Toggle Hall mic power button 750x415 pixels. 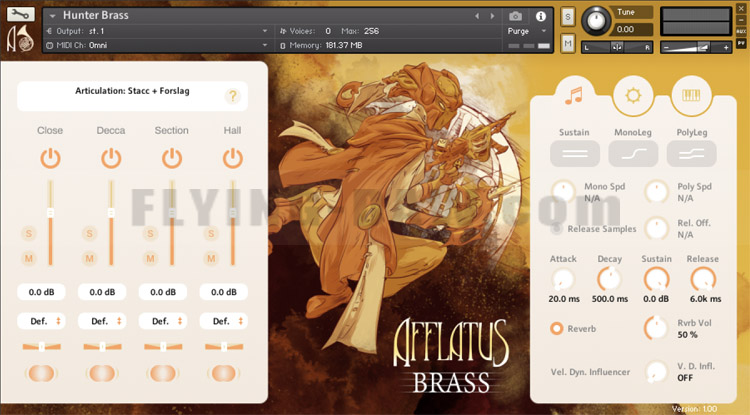pos(232,158)
